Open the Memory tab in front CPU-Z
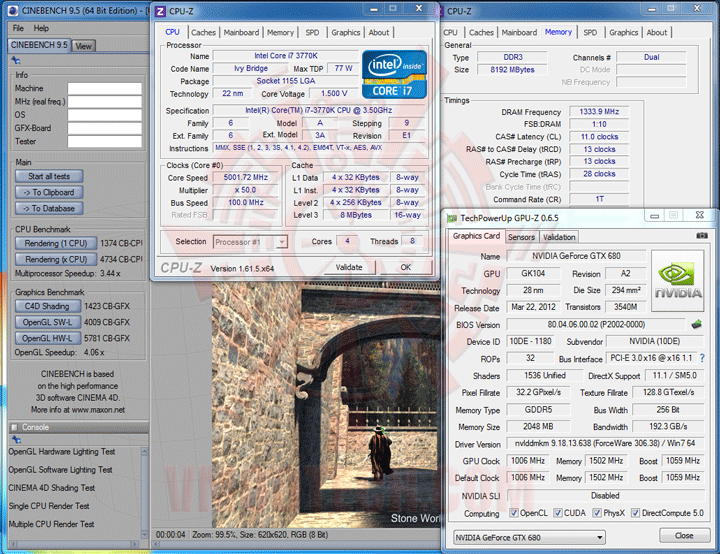The image size is (720, 554). coord(280,33)
